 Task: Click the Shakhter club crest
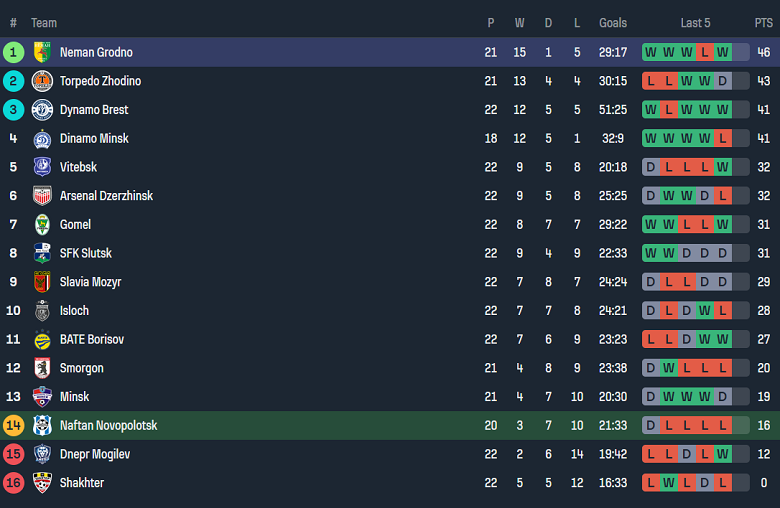coord(42,483)
